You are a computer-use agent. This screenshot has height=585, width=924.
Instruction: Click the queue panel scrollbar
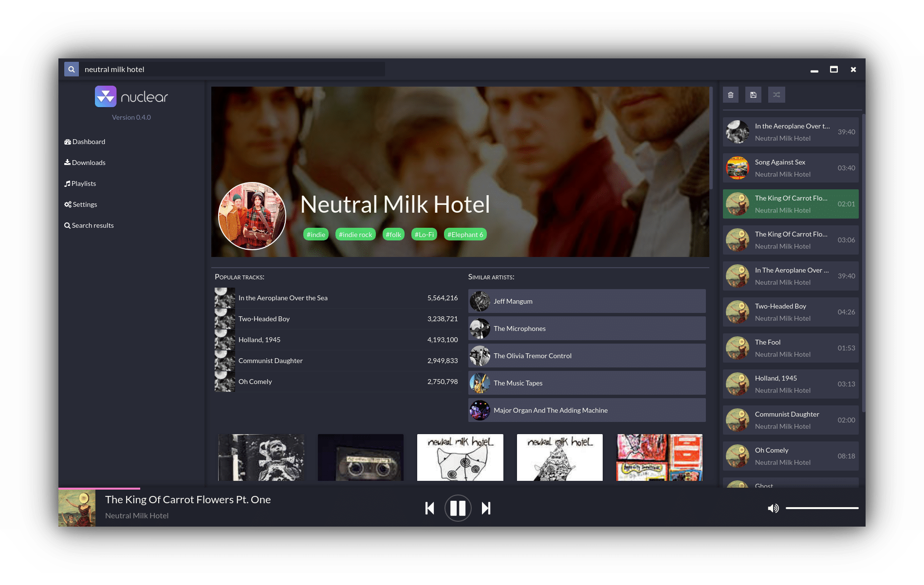click(x=863, y=263)
